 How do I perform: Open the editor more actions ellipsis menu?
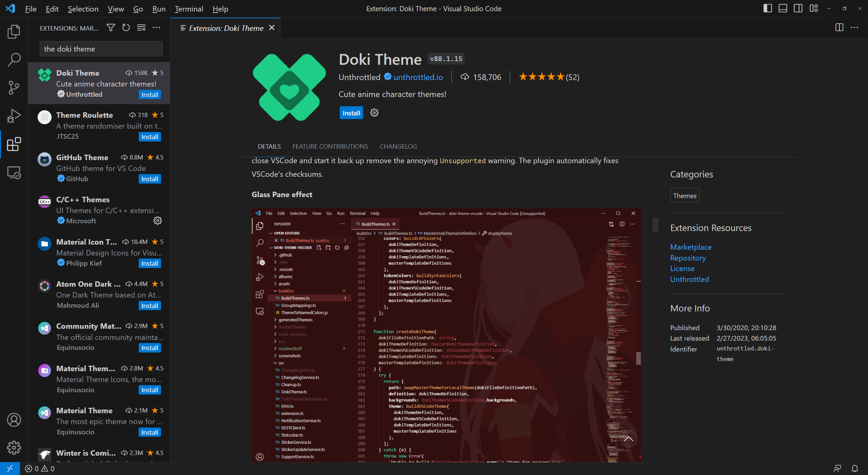tap(854, 28)
